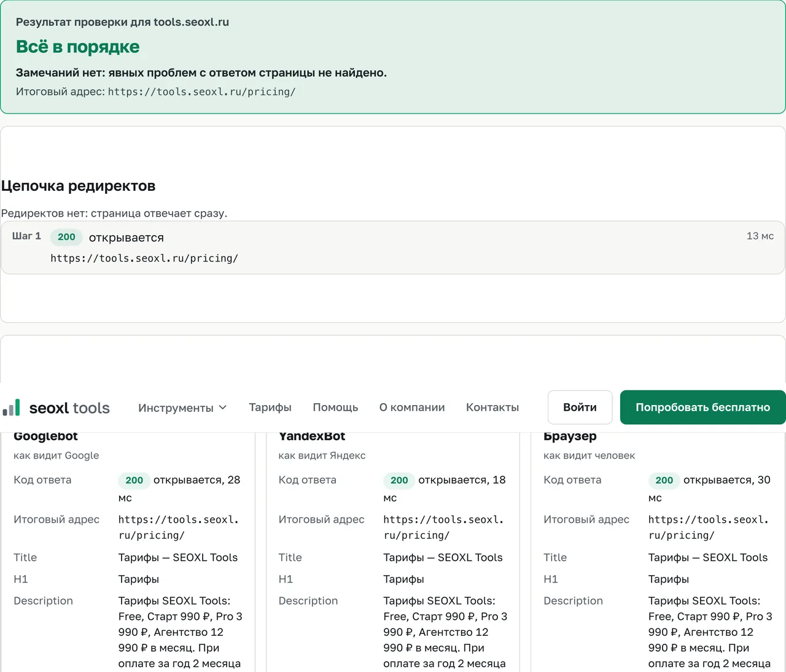The height and width of the screenshot is (672, 786).
Task: Click the 200 badge in the Браузер card
Action: tap(664, 481)
